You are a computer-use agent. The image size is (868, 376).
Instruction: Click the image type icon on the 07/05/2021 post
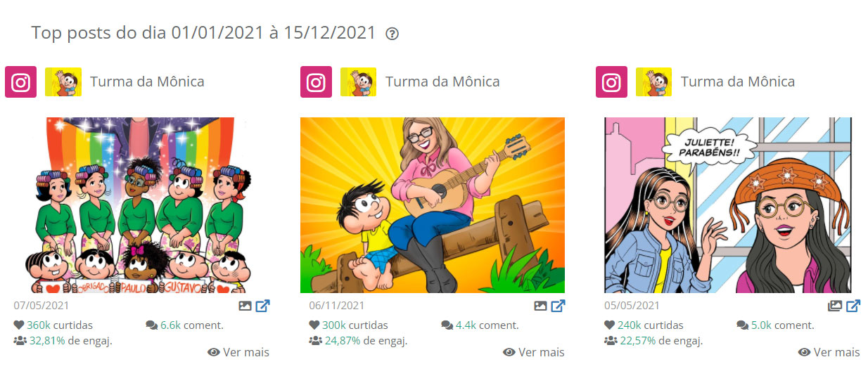coord(245,306)
